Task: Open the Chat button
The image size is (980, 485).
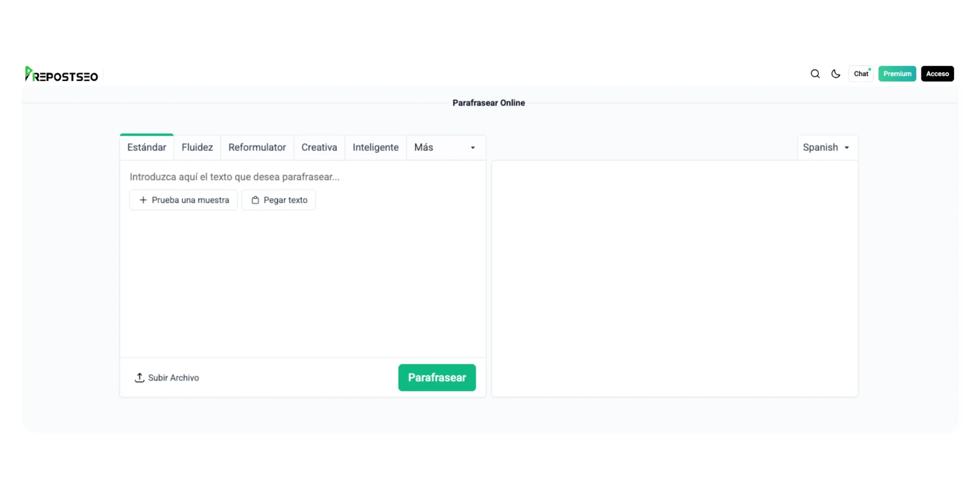Action: point(861,74)
